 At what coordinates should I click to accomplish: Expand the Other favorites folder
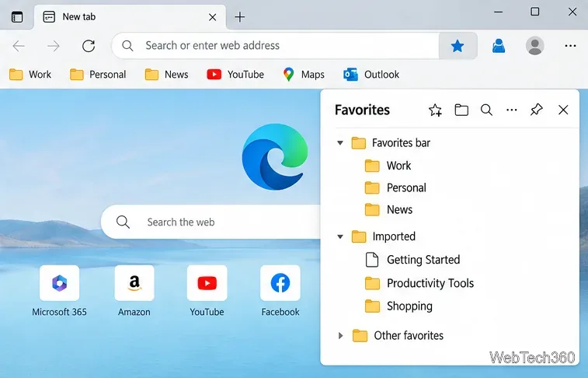click(340, 335)
